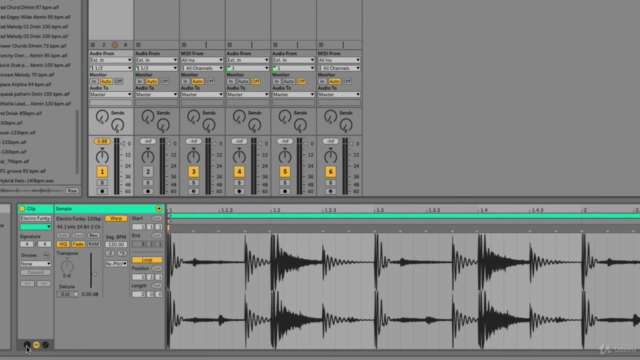Toggle track 5 activator button
Screen dimensions: 640x360
tap(285, 172)
